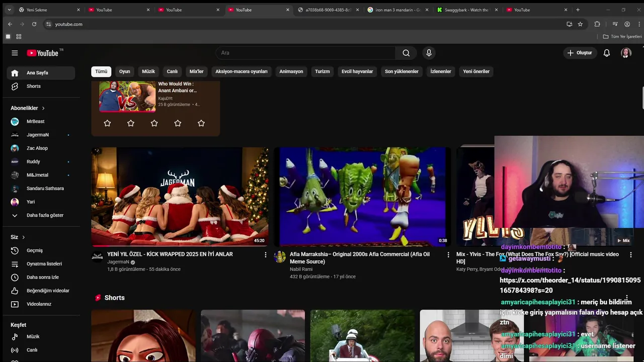Viewport: 644px width, 362px height.
Task: Switch to the Swaggybark browser tab
Action: click(467, 10)
